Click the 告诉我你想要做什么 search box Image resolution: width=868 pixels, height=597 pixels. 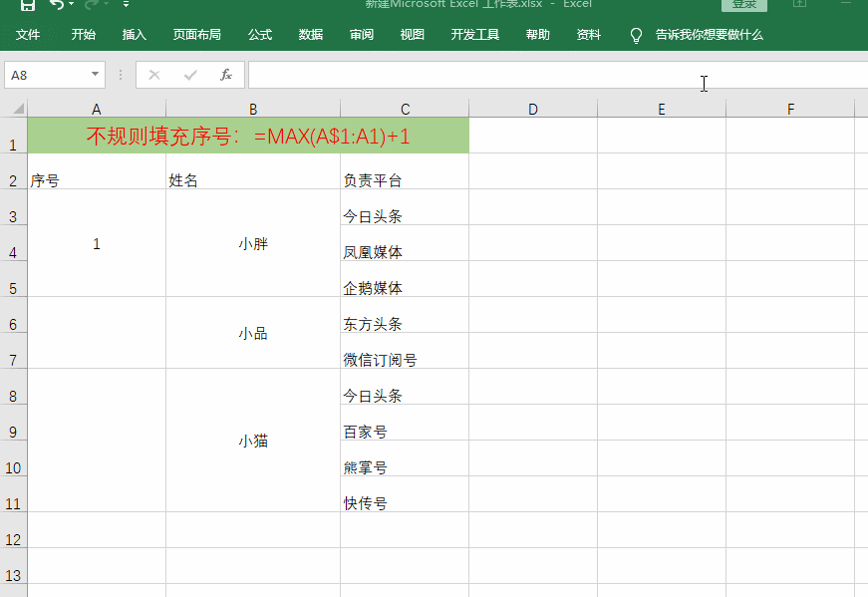pyautogui.click(x=709, y=35)
